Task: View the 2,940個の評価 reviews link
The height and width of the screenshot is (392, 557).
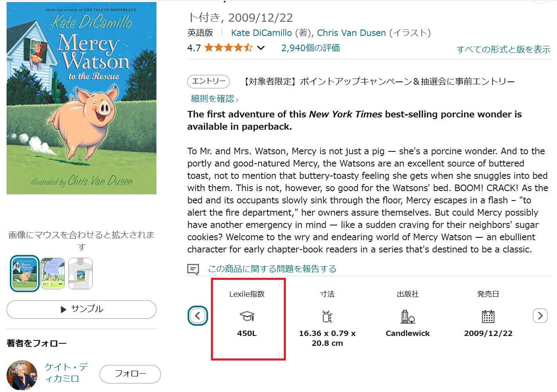Action: [310, 48]
